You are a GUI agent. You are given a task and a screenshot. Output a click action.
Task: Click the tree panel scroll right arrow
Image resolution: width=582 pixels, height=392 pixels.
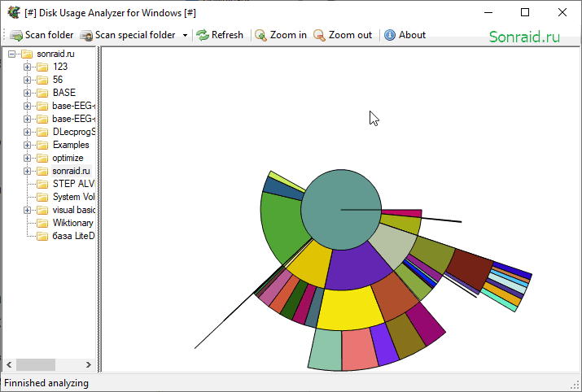89,365
